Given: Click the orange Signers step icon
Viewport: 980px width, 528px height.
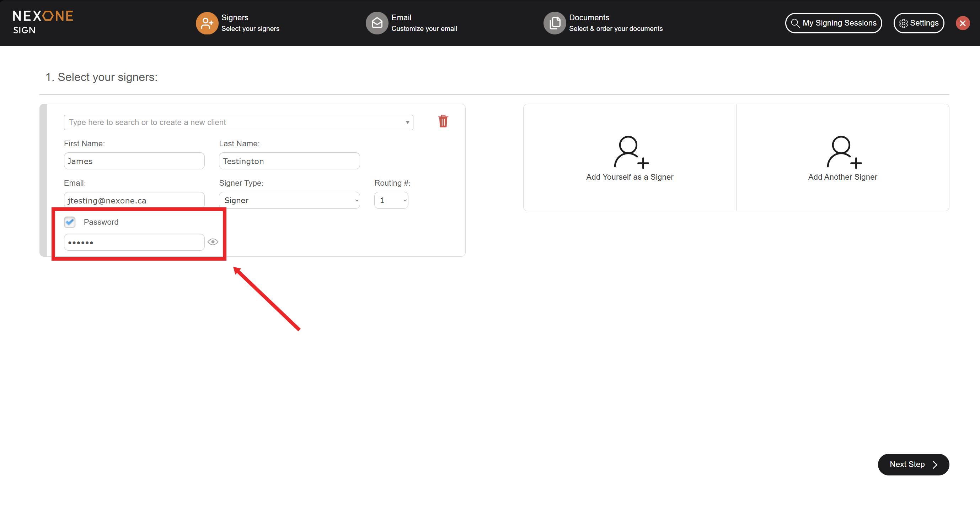Looking at the screenshot, I should pos(207,23).
